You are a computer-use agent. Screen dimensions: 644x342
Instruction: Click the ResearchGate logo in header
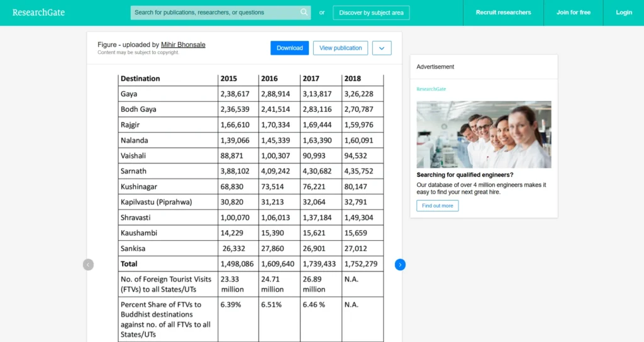[38, 13]
